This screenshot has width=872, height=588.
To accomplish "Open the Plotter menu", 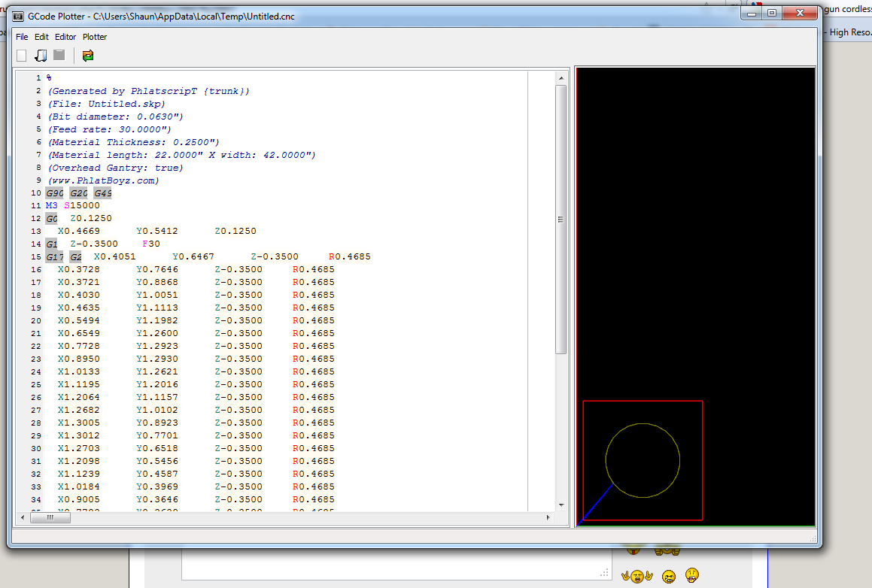I will pos(95,37).
